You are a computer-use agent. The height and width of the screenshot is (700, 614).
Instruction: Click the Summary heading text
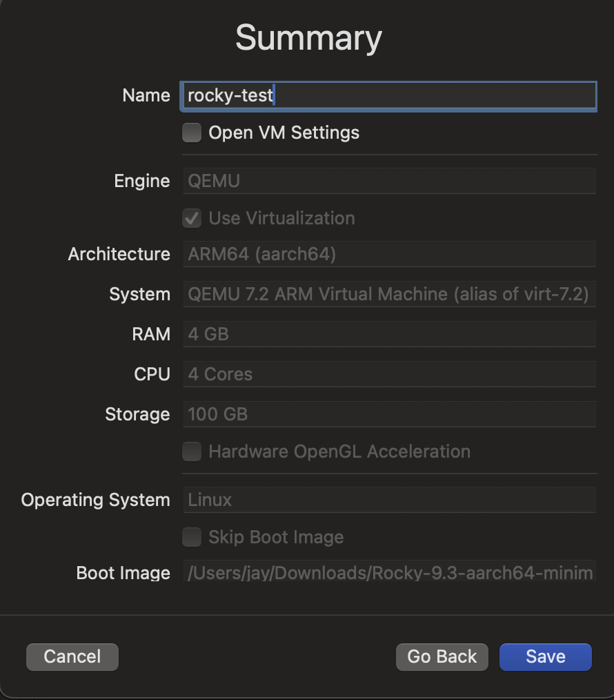tap(308, 38)
